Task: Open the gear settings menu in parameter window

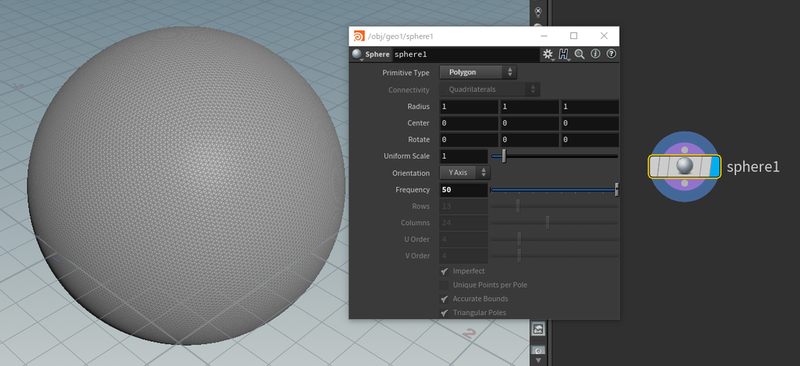Action: pyautogui.click(x=548, y=54)
